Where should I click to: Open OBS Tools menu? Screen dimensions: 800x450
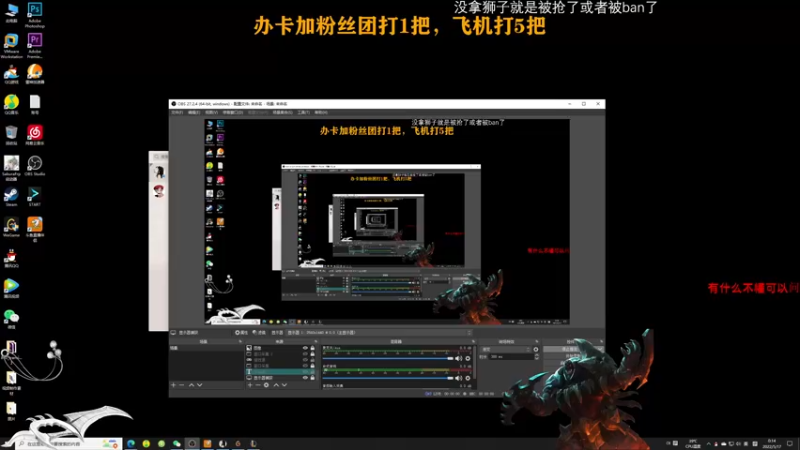[304, 112]
